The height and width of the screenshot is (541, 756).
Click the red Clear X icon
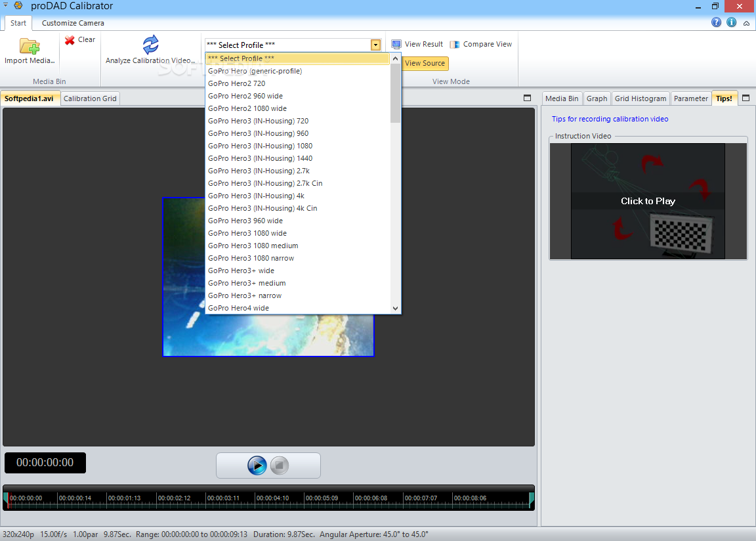[x=70, y=40]
